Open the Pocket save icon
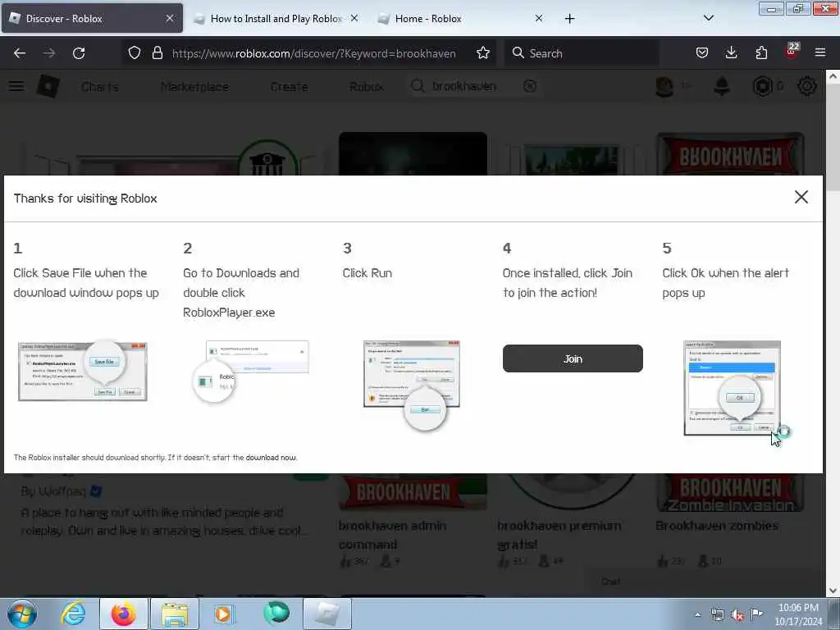This screenshot has height=630, width=840. tap(702, 53)
